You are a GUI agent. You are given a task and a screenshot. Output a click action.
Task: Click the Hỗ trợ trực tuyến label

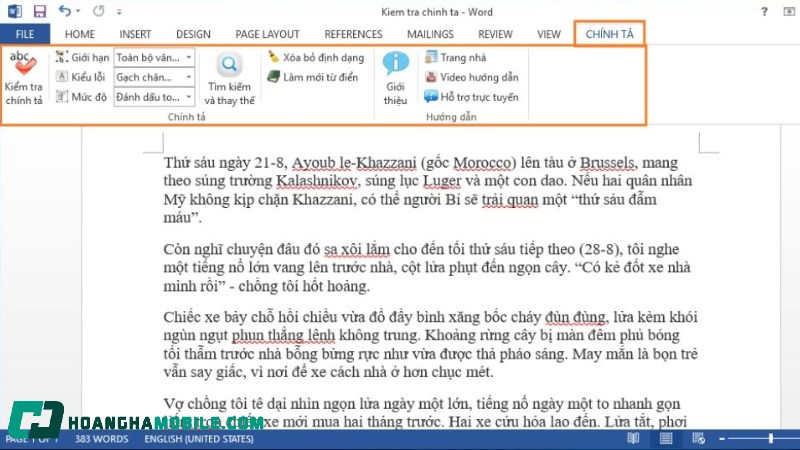point(479,97)
